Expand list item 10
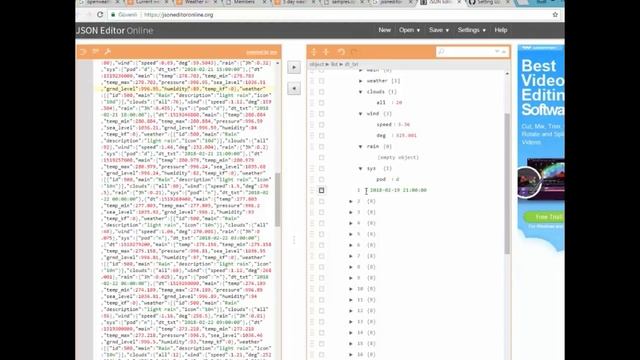 click(351, 289)
